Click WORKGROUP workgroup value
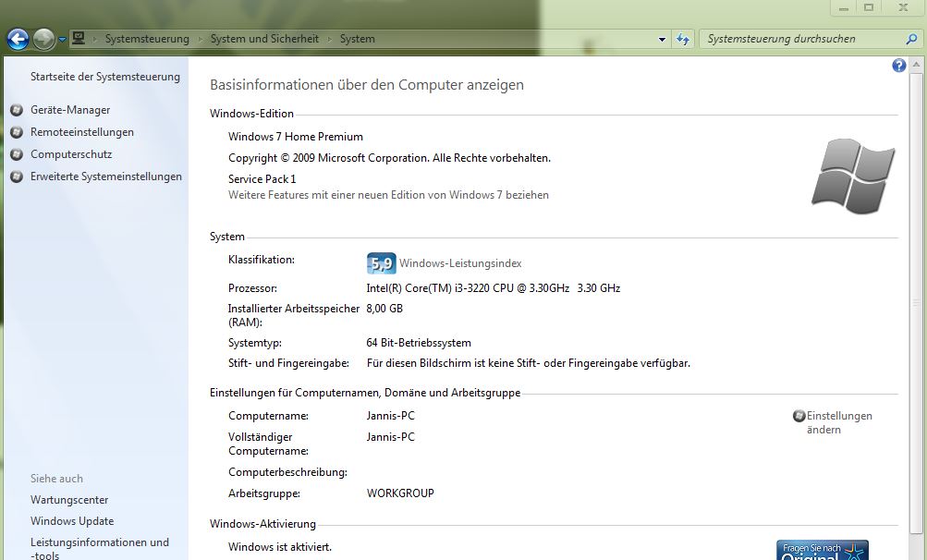This screenshot has width=927, height=560. 400,493
